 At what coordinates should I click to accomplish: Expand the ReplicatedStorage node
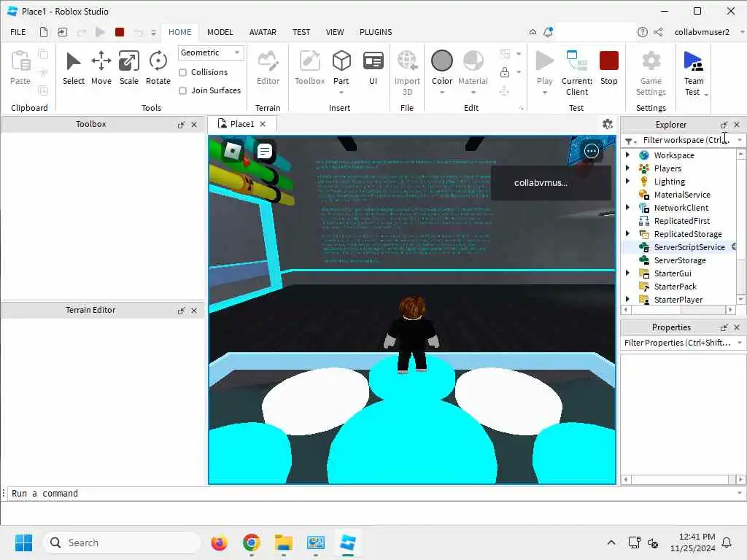[627, 233]
